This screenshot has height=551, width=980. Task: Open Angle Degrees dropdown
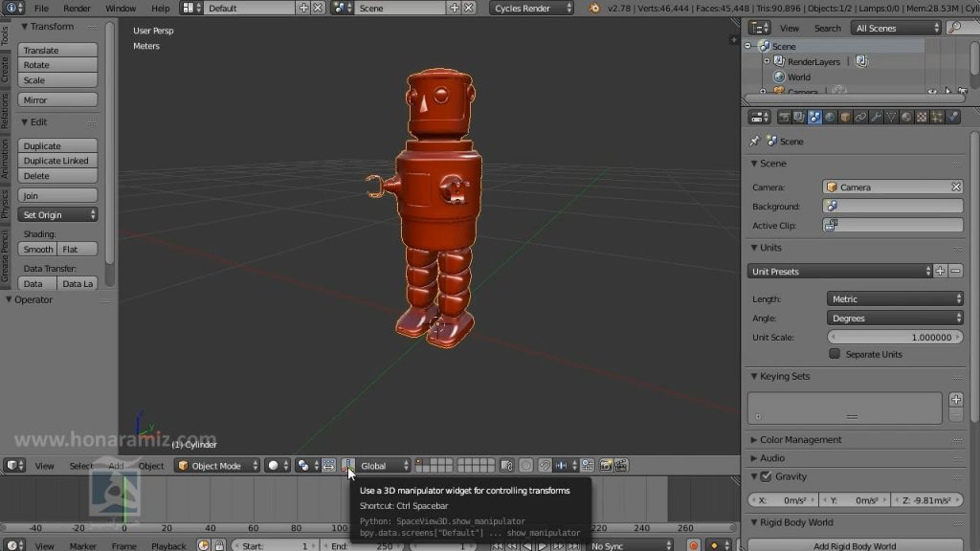pyautogui.click(x=895, y=318)
